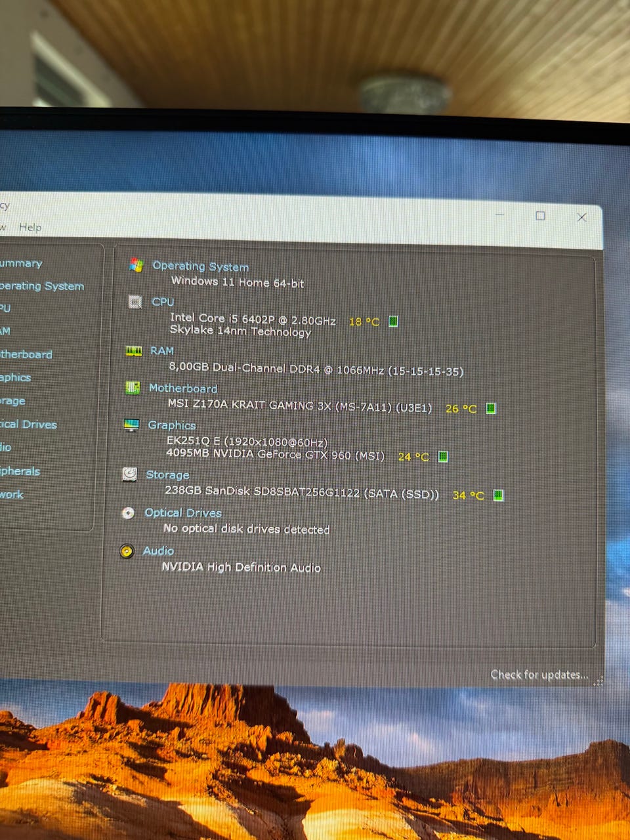Click the Optical Drives disc icon
Viewport: 630px width, 840px height.
(x=128, y=513)
